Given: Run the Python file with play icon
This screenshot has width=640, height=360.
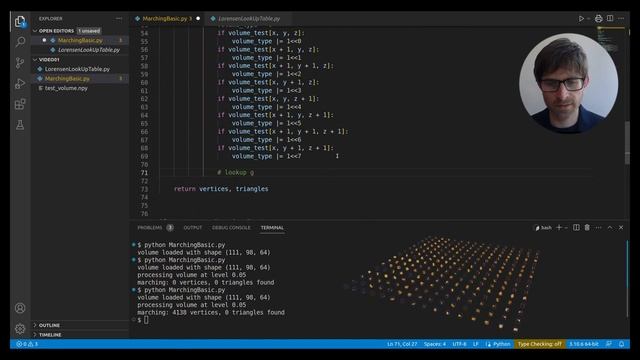Looking at the screenshot, I should [x=581, y=18].
